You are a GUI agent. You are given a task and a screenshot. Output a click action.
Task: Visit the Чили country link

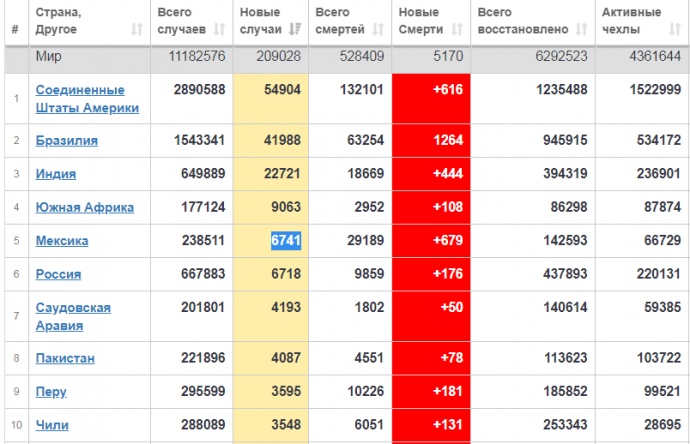point(52,425)
